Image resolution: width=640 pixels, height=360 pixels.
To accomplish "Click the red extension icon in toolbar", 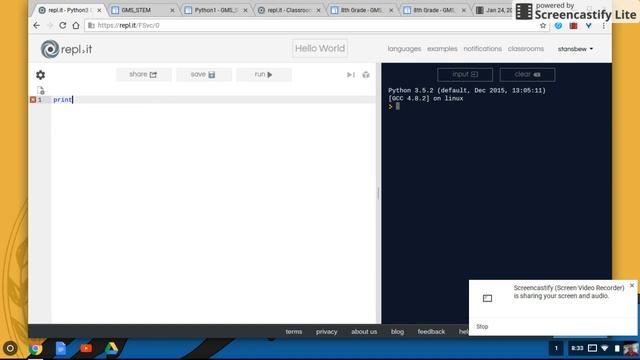I will click(573, 25).
